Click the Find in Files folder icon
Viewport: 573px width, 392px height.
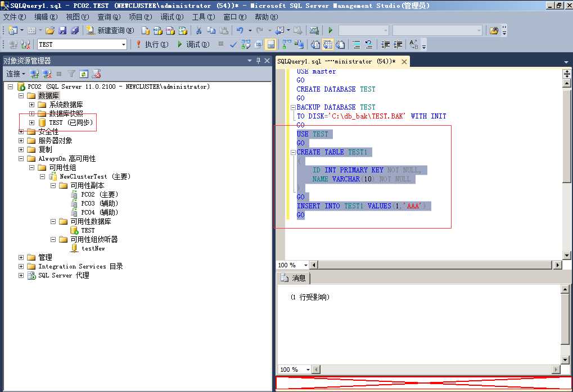494,31
